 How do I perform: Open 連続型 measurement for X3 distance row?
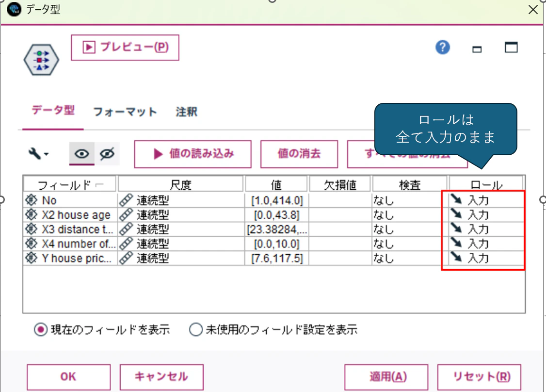pyautogui.click(x=181, y=229)
